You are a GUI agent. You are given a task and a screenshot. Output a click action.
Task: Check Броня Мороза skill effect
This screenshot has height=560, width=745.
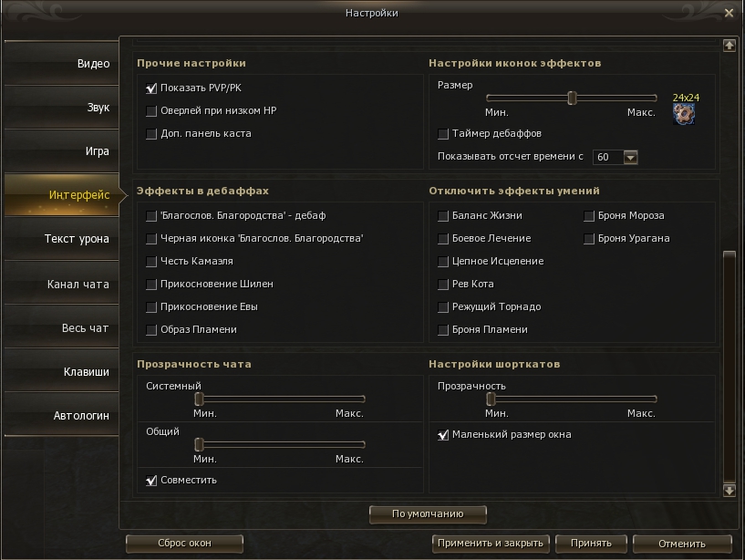589,216
